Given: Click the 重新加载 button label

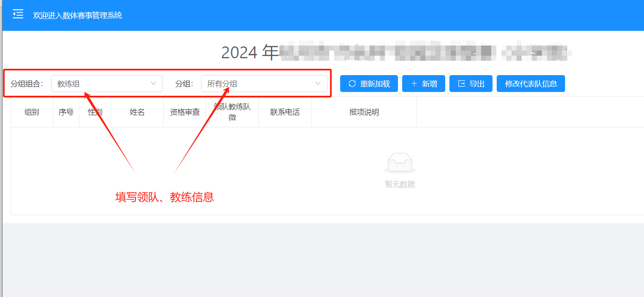Looking at the screenshot, I should 375,84.
